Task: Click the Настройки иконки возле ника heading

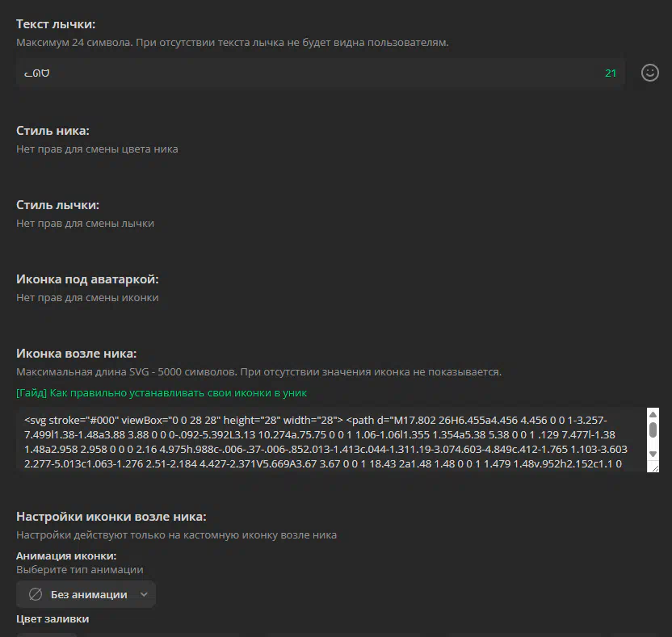Action: [111, 517]
